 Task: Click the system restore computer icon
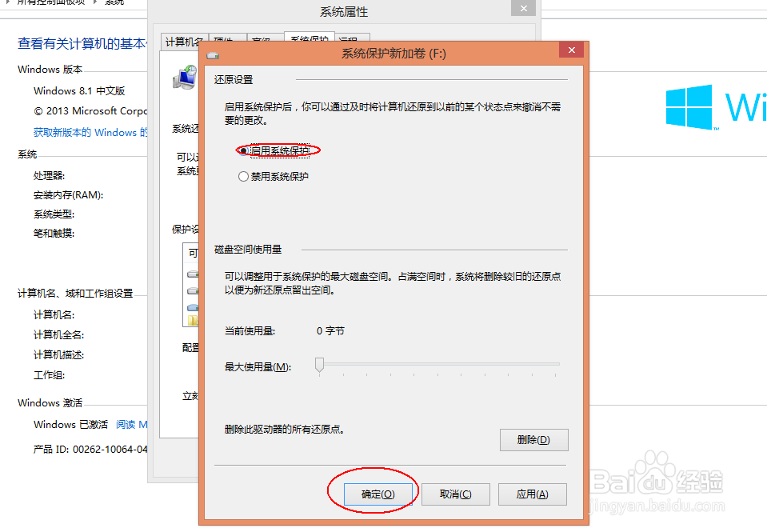click(x=186, y=78)
